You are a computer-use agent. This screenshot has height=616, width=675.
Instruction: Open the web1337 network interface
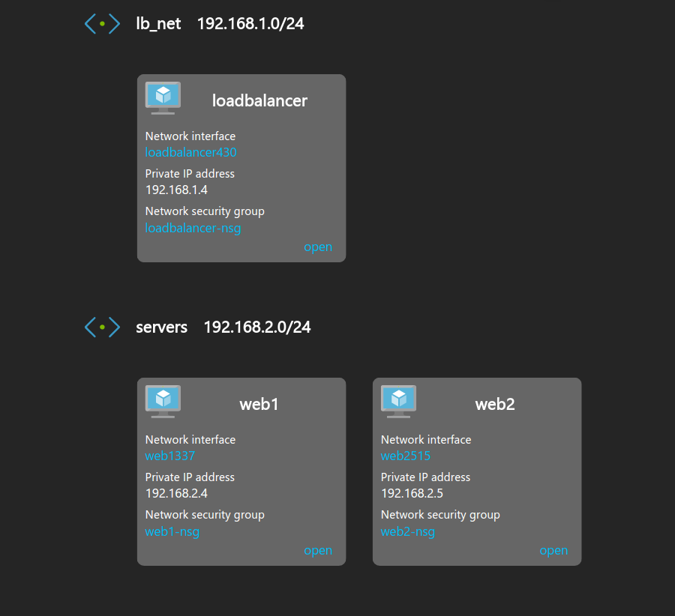click(169, 456)
